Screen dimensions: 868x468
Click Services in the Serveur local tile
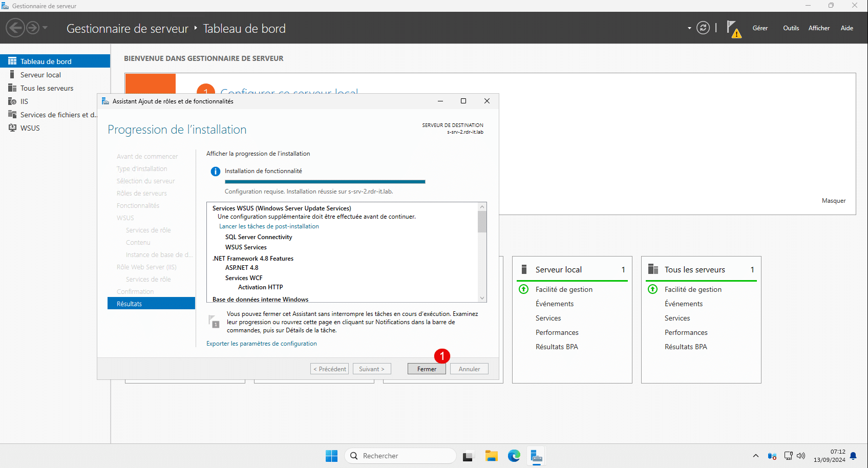pyautogui.click(x=548, y=318)
